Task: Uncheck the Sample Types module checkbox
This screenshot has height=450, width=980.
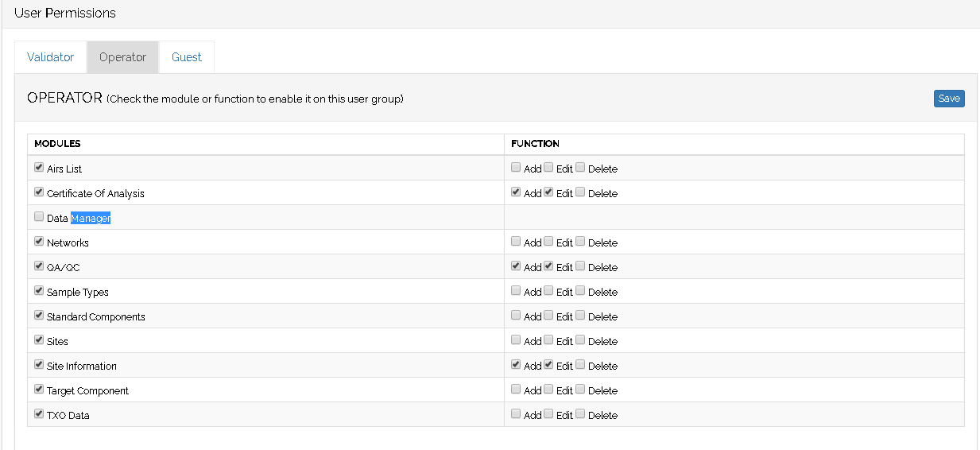Action: tap(39, 291)
